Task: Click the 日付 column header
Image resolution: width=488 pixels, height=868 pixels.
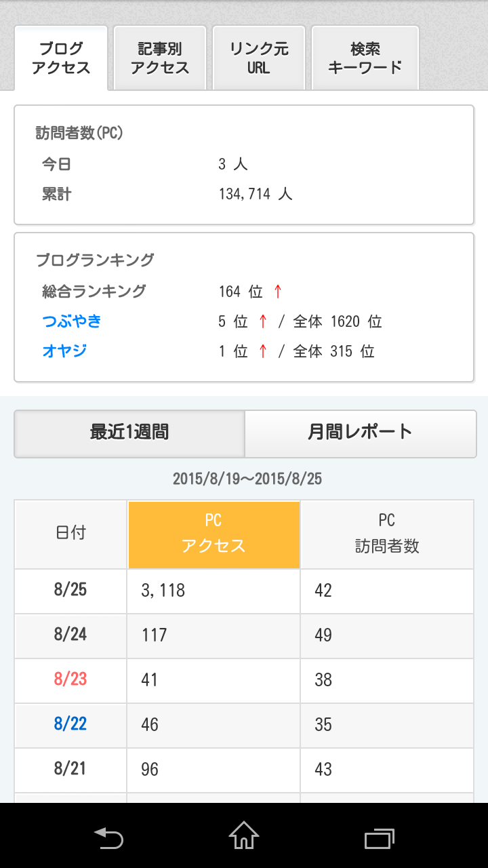Action: (70, 534)
